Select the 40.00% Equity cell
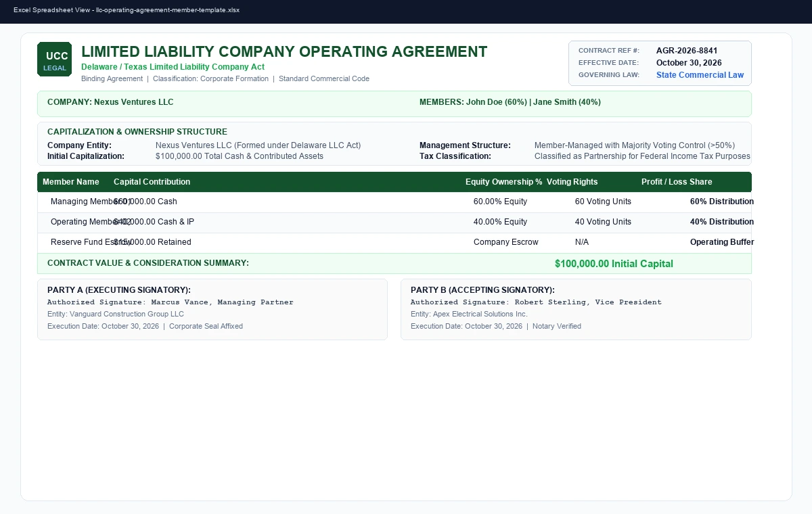The width and height of the screenshot is (812, 514). coord(500,222)
